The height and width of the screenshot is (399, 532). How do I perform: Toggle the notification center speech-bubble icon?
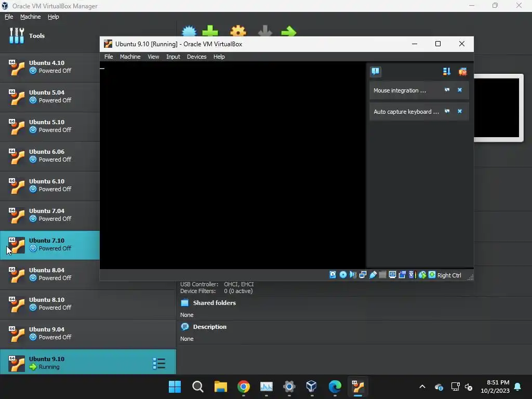[375, 71]
